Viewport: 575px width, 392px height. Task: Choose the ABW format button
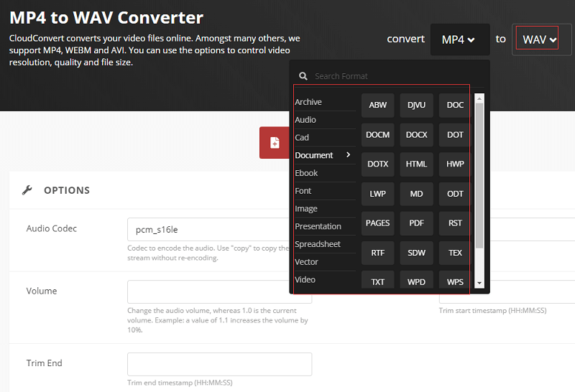click(x=378, y=105)
